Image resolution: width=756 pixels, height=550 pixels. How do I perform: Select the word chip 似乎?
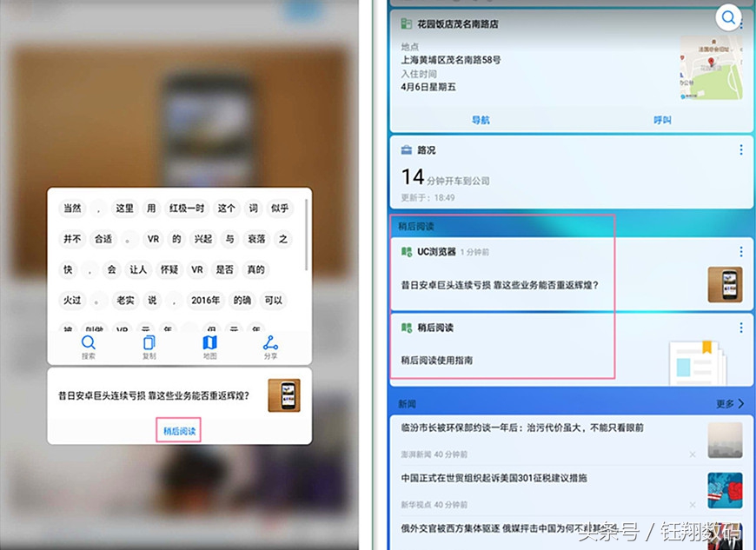280,209
